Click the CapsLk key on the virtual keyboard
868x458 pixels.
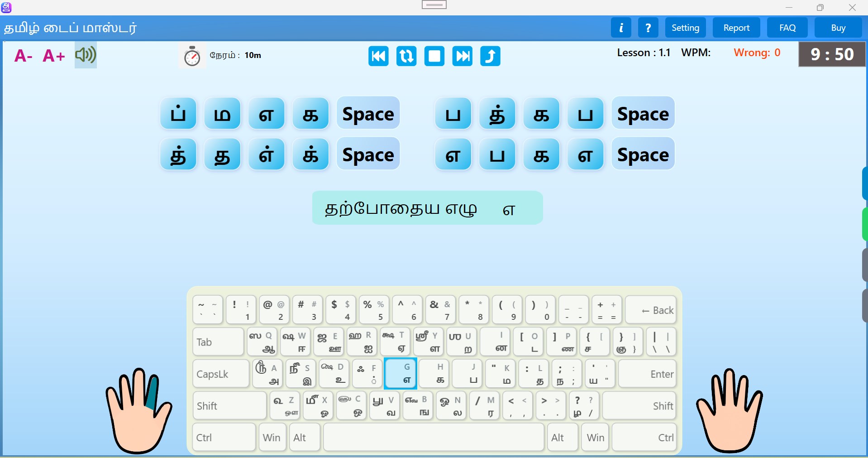coord(221,373)
